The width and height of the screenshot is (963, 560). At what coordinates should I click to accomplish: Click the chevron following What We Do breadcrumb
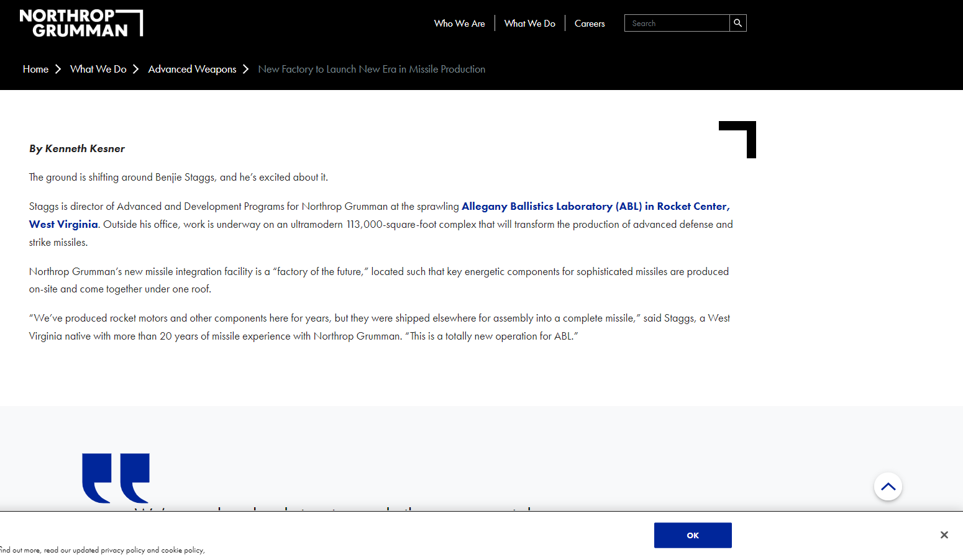click(135, 69)
